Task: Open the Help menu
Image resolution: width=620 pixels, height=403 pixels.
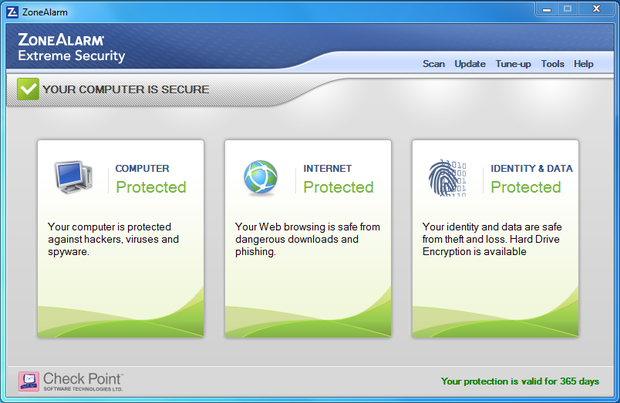Action: 584,64
